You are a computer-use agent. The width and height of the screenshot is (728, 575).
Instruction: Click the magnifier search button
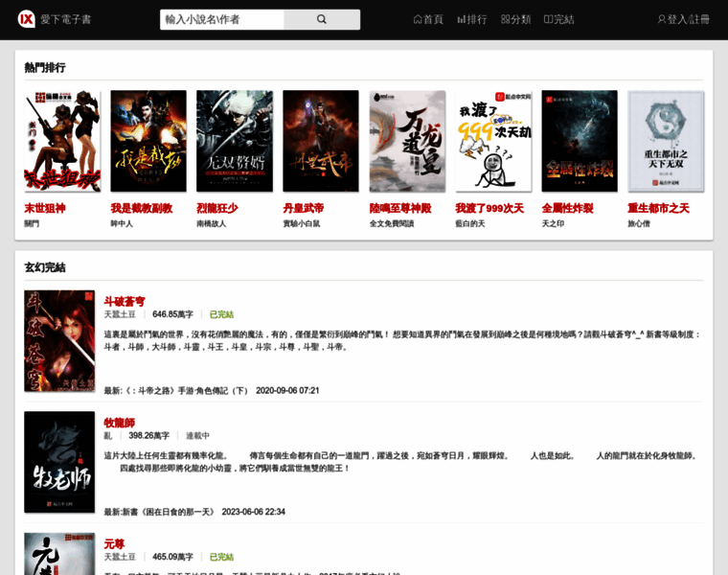click(x=322, y=19)
